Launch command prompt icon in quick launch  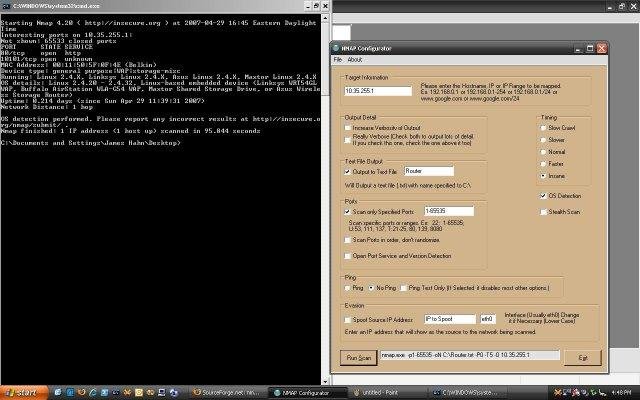click(x=116, y=393)
